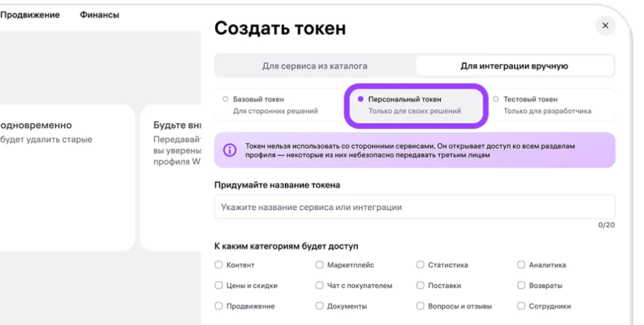Enable the Контент category checkbox

click(218, 265)
